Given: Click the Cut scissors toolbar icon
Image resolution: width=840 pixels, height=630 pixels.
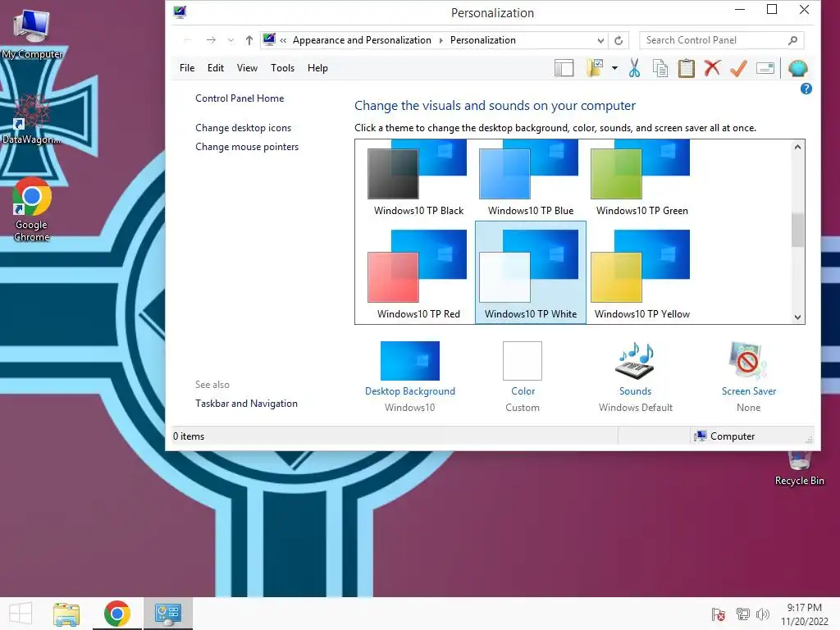Looking at the screenshot, I should [x=634, y=68].
